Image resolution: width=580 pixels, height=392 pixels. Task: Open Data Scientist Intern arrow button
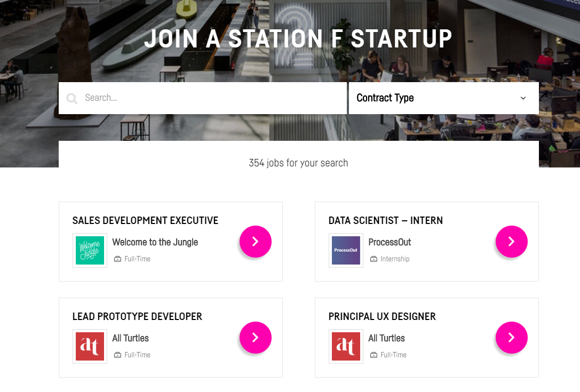point(511,242)
